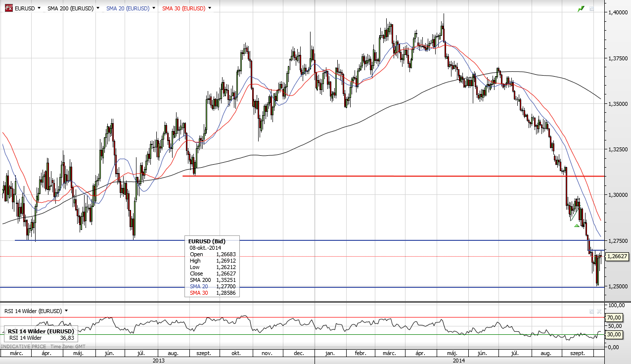
Task: Click the current price label 1,26627
Action: click(617, 256)
